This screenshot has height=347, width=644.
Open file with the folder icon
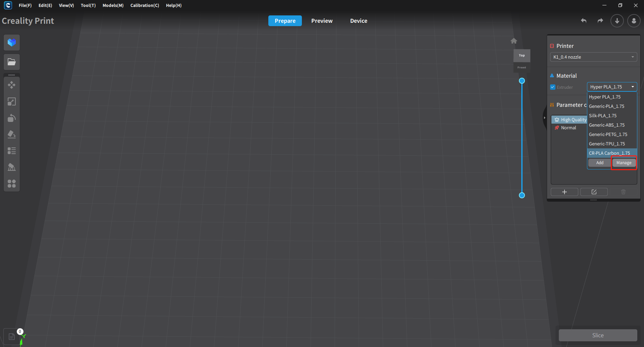[x=12, y=62]
